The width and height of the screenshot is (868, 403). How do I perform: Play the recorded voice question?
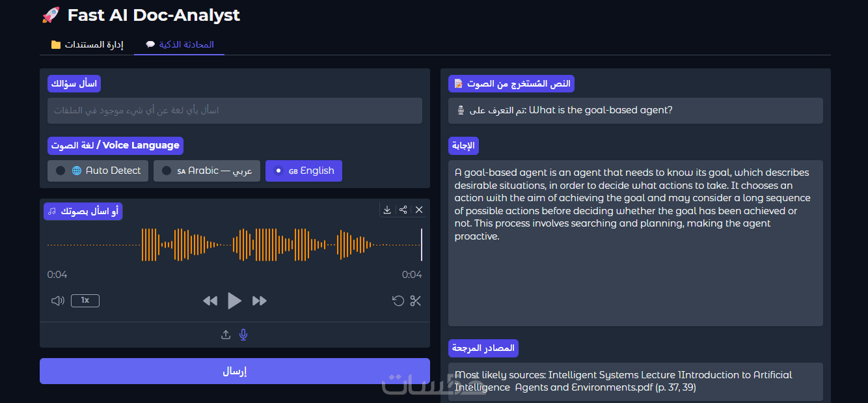tap(235, 301)
